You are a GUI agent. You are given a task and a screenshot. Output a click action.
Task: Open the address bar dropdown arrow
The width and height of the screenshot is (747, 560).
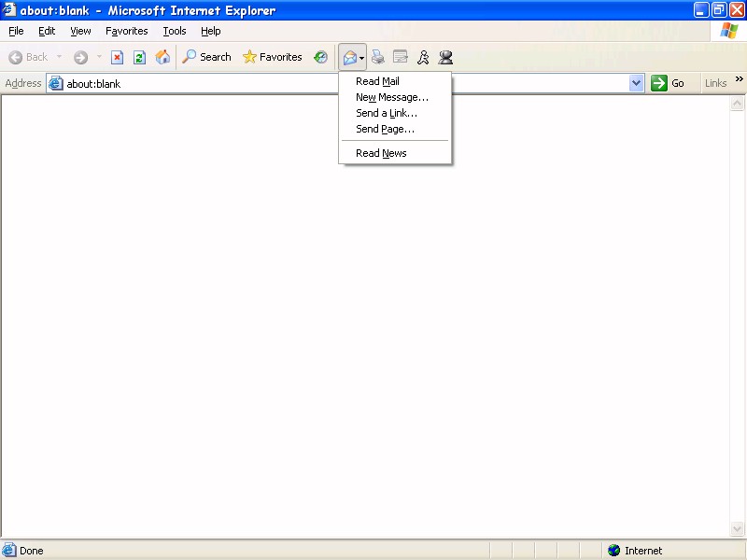tap(636, 83)
